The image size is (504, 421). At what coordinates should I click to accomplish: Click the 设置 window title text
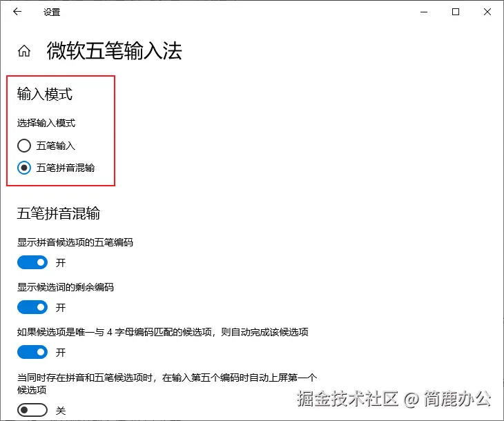click(52, 12)
